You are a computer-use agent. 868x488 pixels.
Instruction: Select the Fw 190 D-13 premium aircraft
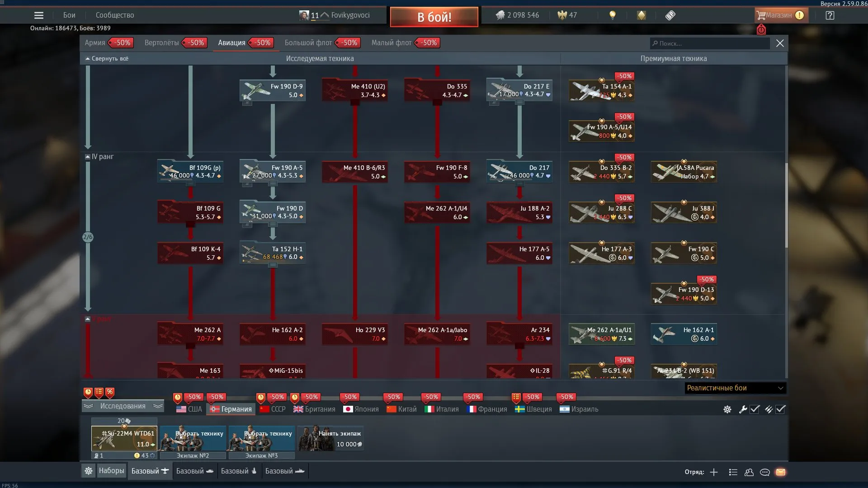coord(684,294)
